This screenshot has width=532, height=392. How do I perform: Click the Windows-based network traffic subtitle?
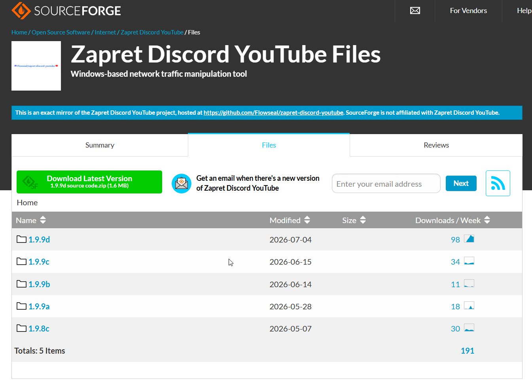(x=159, y=74)
